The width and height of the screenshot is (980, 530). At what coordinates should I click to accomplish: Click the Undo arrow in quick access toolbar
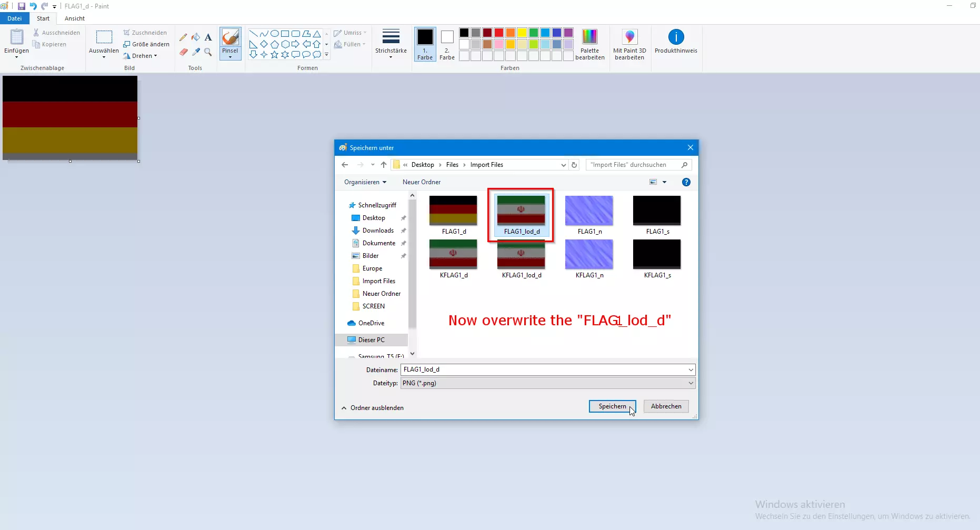33,6
